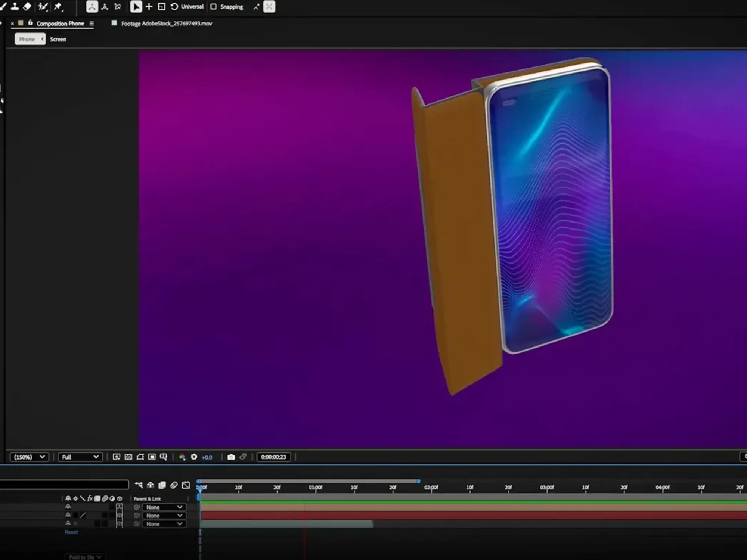Click the 01:00f mark on time ruler

(x=316, y=488)
